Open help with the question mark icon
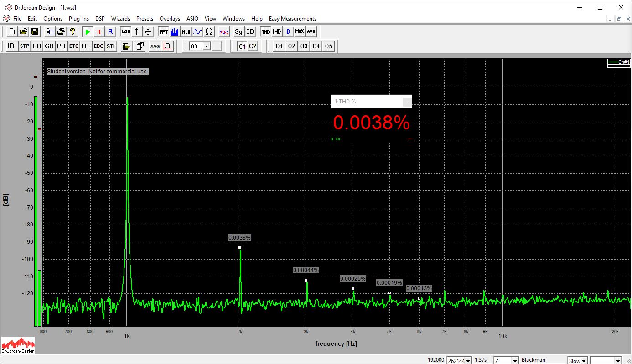The height and width of the screenshot is (364, 632). pos(72,32)
